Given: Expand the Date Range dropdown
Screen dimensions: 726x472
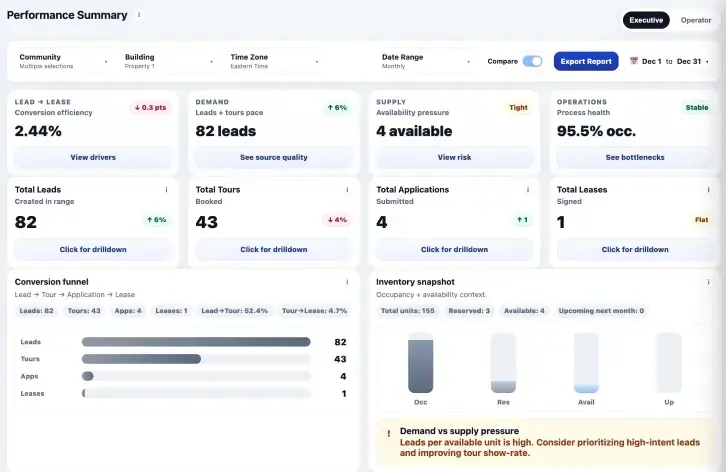Looking at the screenshot, I should 425,61.
